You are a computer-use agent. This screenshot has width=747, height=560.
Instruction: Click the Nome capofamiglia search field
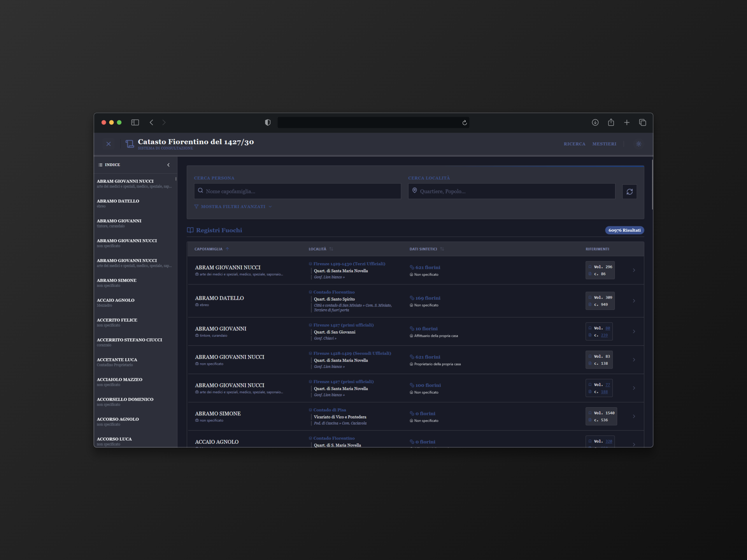(x=298, y=191)
